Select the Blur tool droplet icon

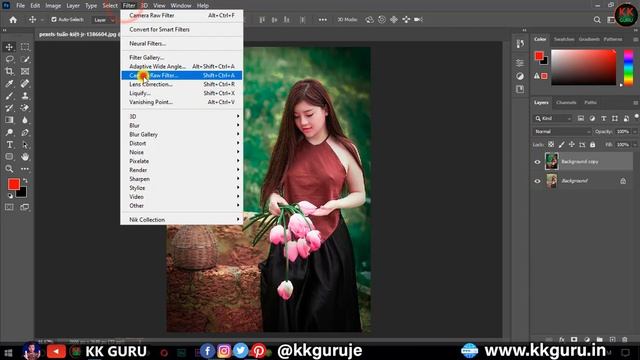25,120
